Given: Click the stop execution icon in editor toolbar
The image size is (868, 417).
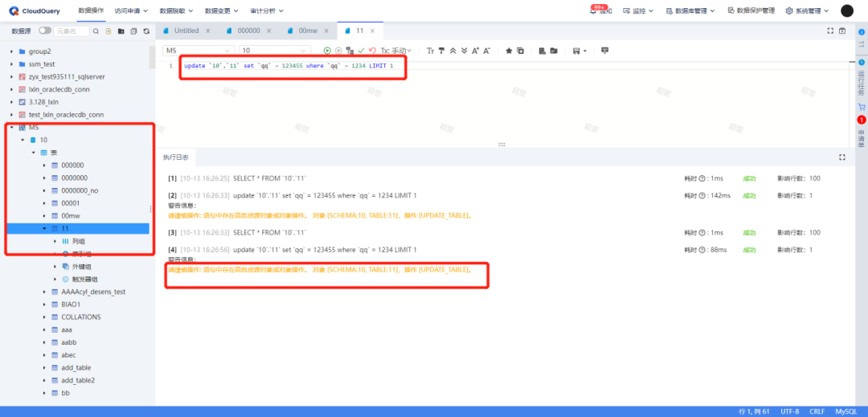Looking at the screenshot, I should pos(338,51).
